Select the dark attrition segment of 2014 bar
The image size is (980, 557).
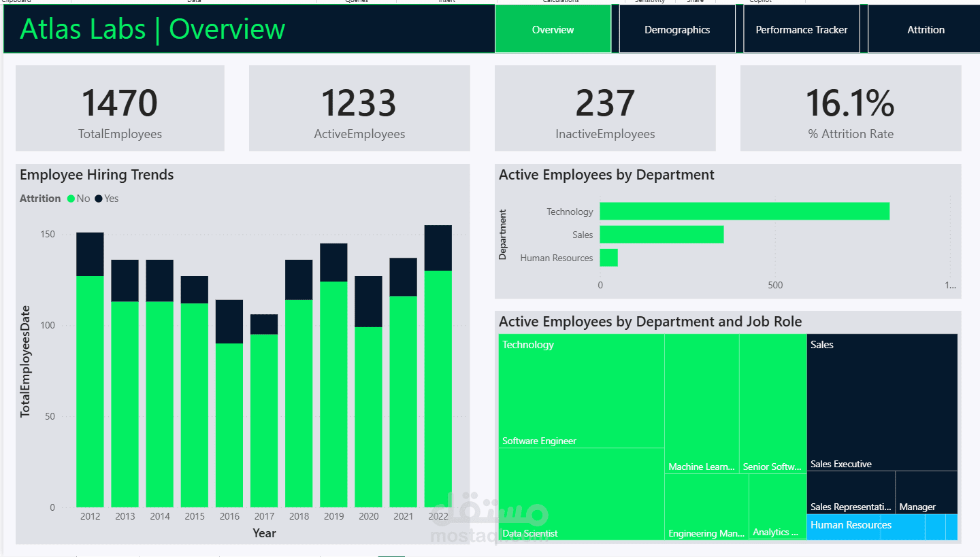click(x=159, y=280)
